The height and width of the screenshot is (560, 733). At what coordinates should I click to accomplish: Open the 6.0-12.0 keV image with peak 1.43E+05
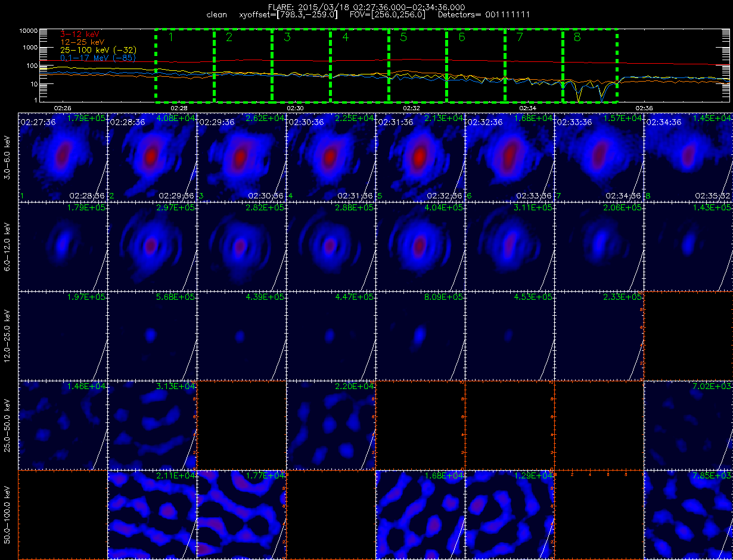coord(688,246)
